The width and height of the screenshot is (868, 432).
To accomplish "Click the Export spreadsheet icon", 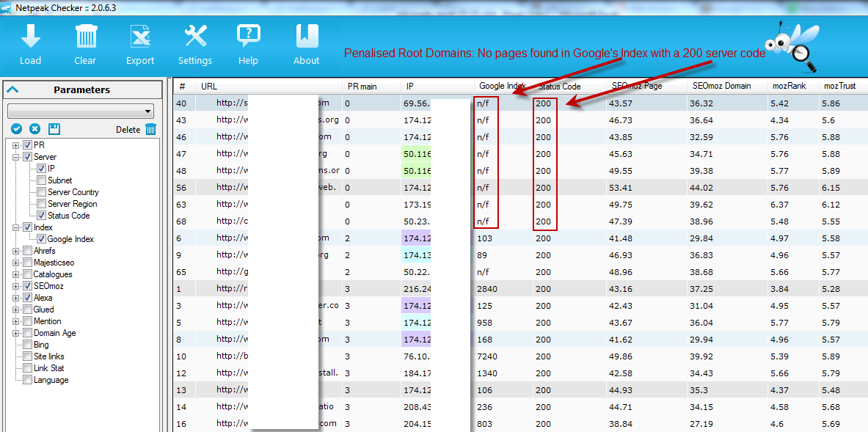I will click(140, 37).
